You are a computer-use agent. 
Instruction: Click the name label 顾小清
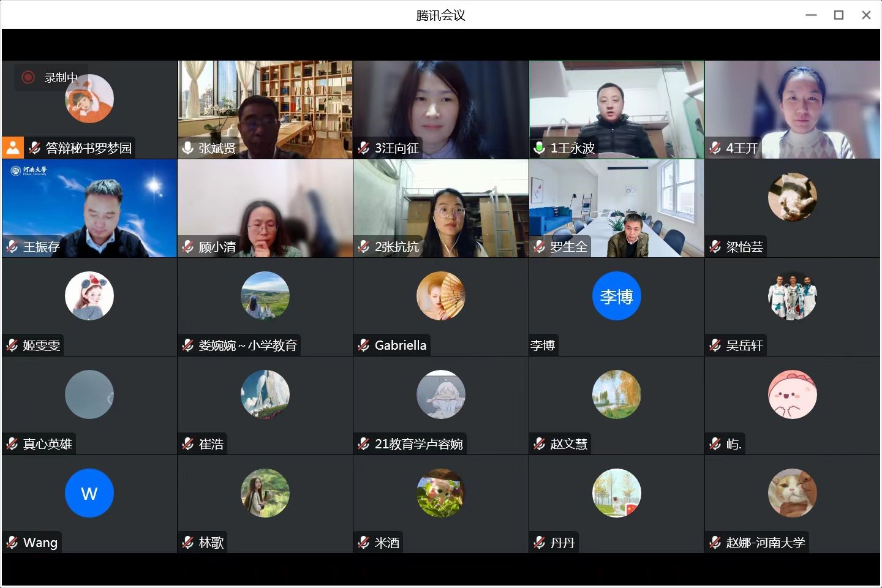pyautogui.click(x=217, y=247)
